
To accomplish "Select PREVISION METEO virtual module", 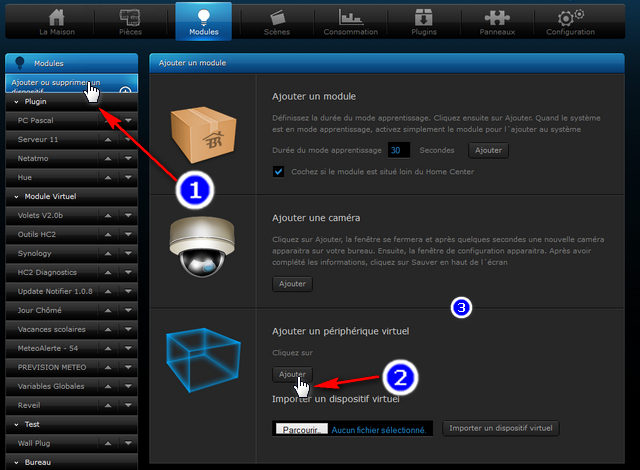I will point(52,367).
